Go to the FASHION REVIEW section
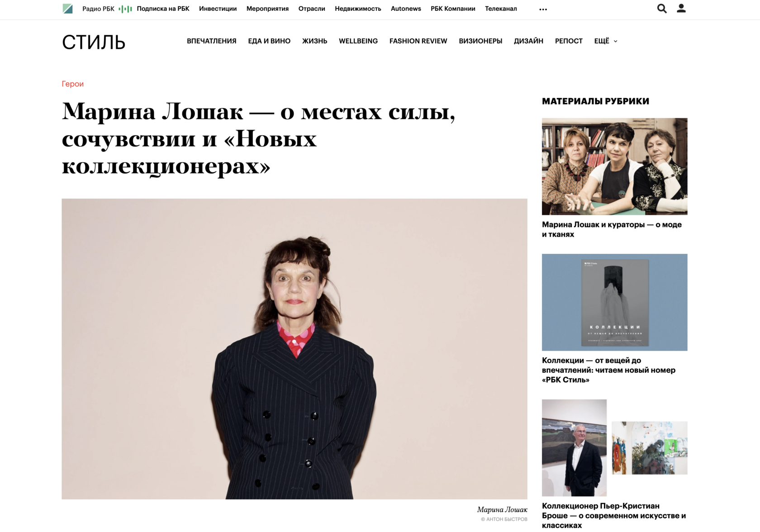The width and height of the screenshot is (760, 532). (x=418, y=41)
